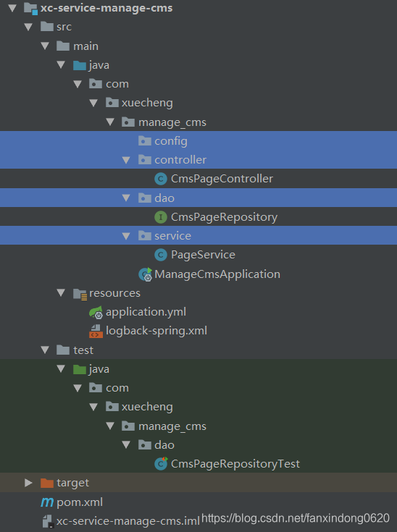This screenshot has width=397, height=532.
Task: Click the ManageCmsApplication Spring Boot icon
Action: [146, 274]
